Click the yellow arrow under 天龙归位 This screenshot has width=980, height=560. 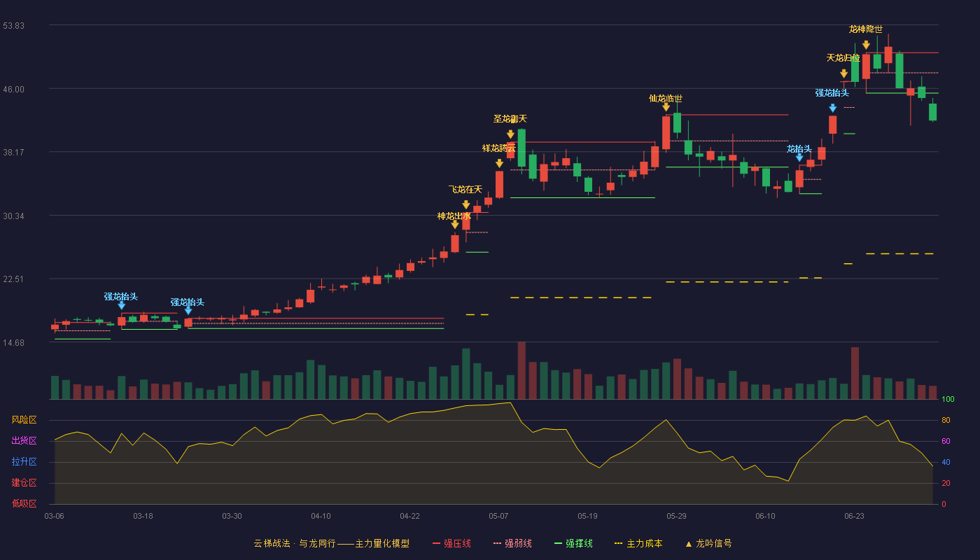pos(843,73)
